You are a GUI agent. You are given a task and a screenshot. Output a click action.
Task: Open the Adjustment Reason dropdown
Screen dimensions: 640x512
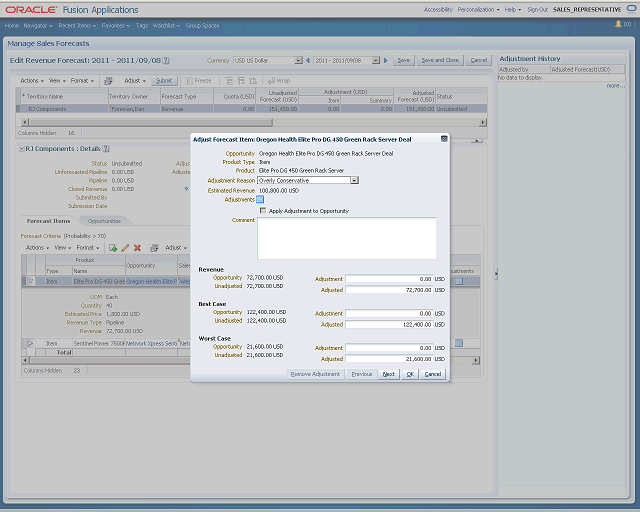[x=355, y=180]
